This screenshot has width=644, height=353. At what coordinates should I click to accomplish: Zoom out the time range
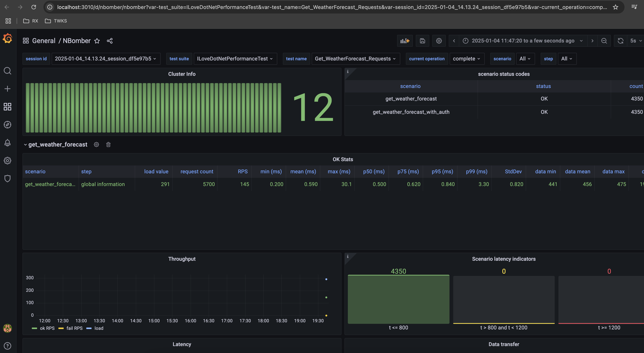click(604, 41)
